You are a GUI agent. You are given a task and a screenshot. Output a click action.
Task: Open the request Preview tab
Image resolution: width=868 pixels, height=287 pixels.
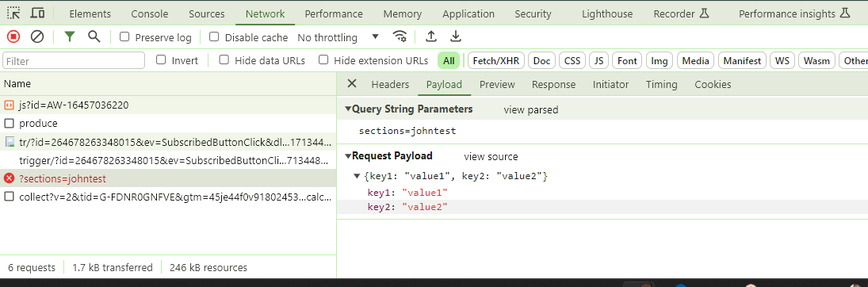497,84
